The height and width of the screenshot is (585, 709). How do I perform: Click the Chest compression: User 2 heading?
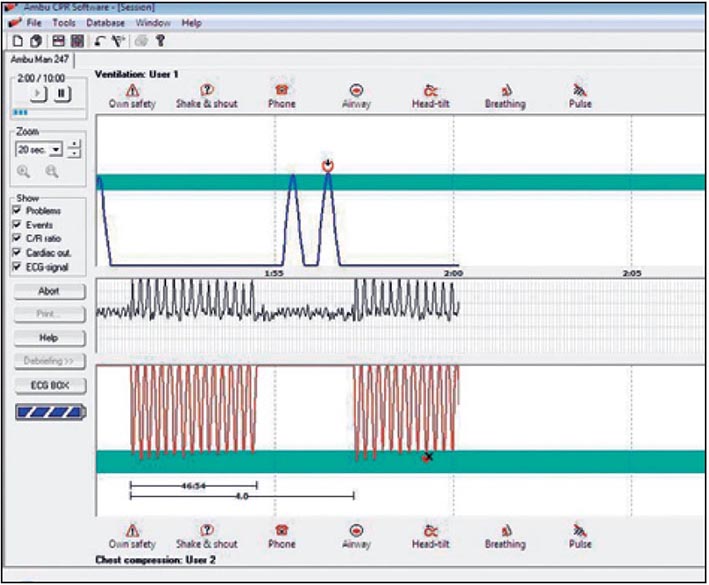click(155, 560)
